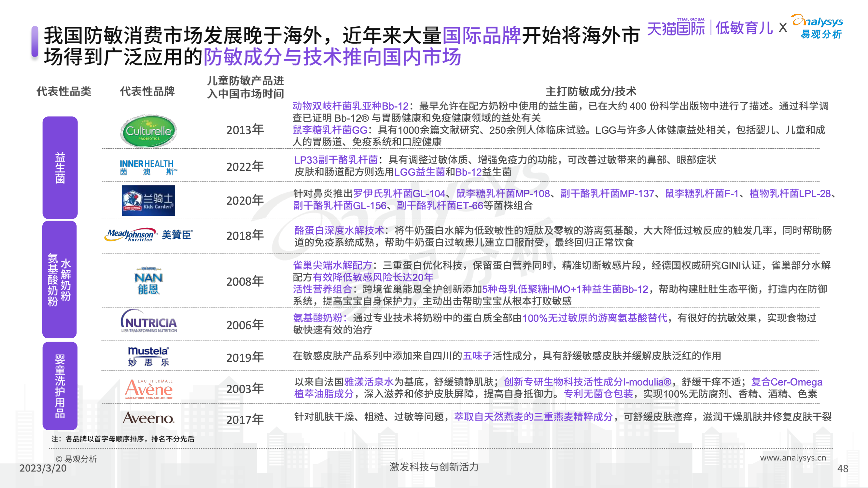Click the highlighted 创新专研生物科技活性成分I-modulia® text
This screenshot has width=868, height=488.
point(588,382)
